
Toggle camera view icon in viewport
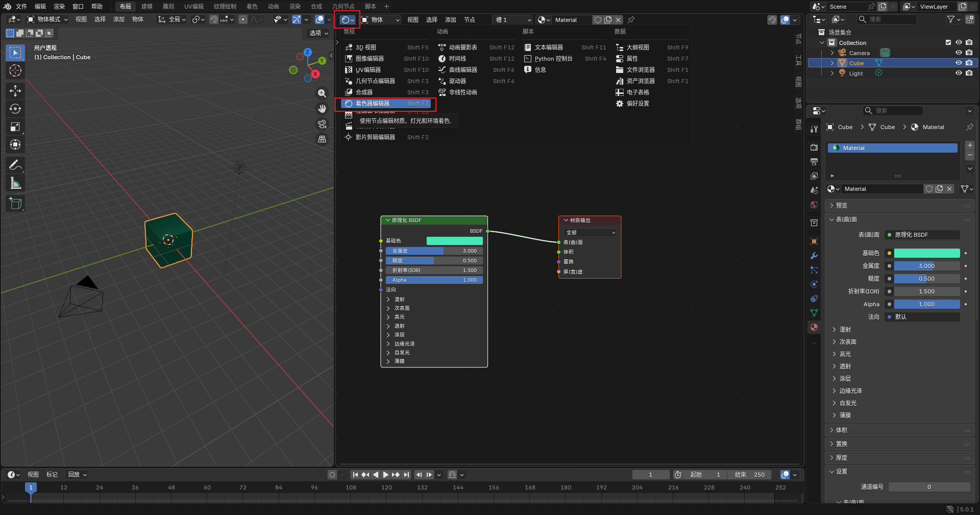[x=322, y=124]
